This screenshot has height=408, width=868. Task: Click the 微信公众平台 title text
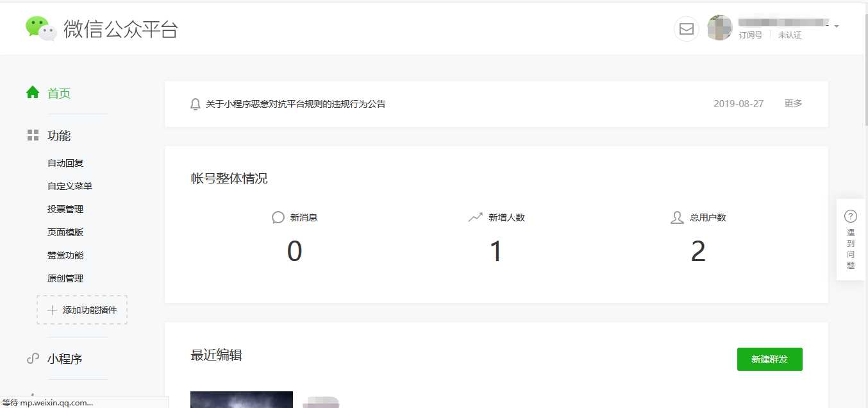pyautogui.click(x=121, y=29)
